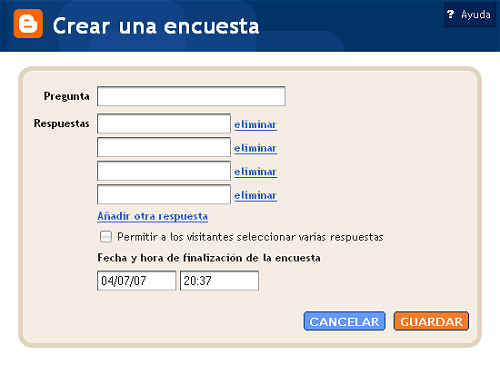500x365 pixels.
Task: Click the Pregunta field label
Action: click(67, 96)
